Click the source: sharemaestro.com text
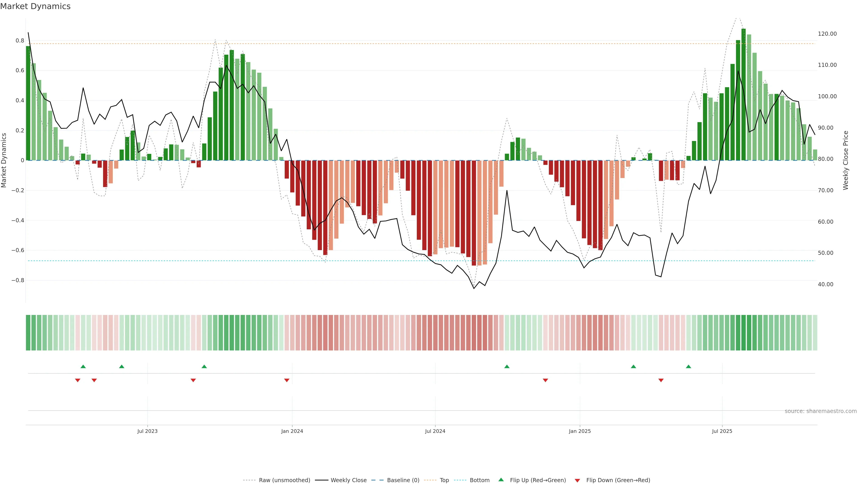 point(821,411)
